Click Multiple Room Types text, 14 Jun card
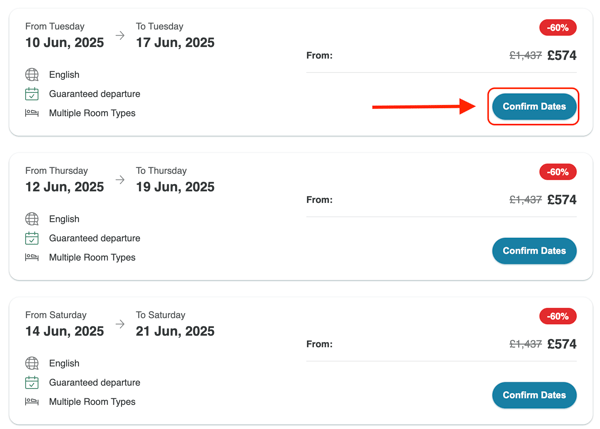The image size is (600, 429). click(92, 402)
